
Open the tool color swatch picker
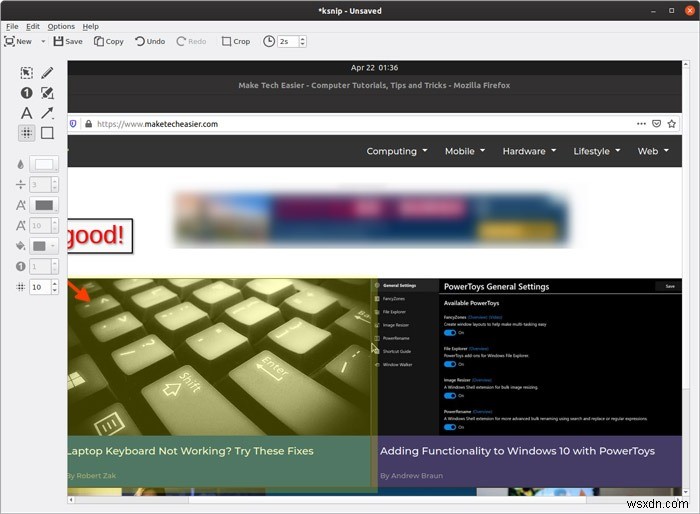[x=44, y=164]
